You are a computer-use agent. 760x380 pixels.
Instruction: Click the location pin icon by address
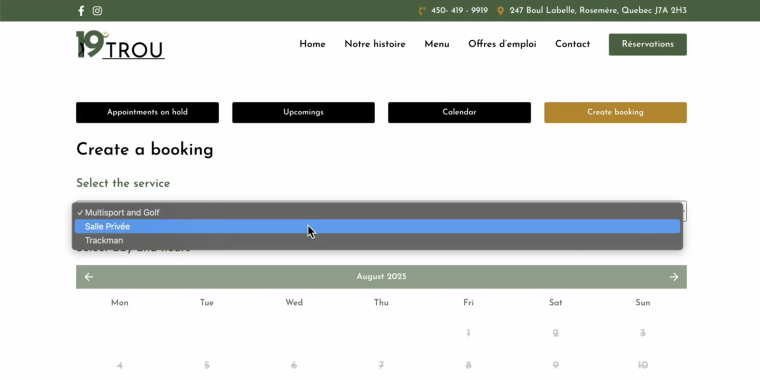pyautogui.click(x=501, y=11)
